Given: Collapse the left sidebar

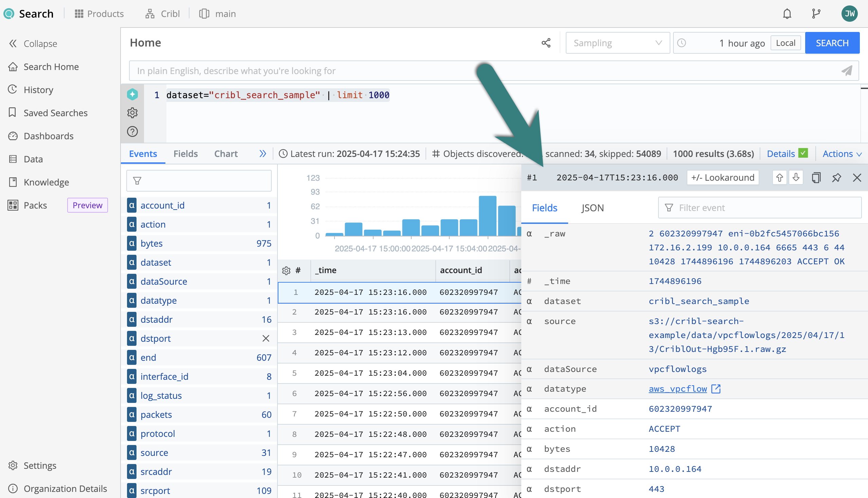Looking at the screenshot, I should click(x=33, y=43).
